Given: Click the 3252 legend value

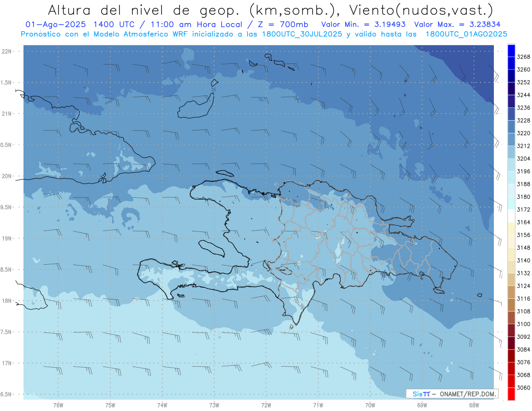Looking at the screenshot, I should point(524,82).
